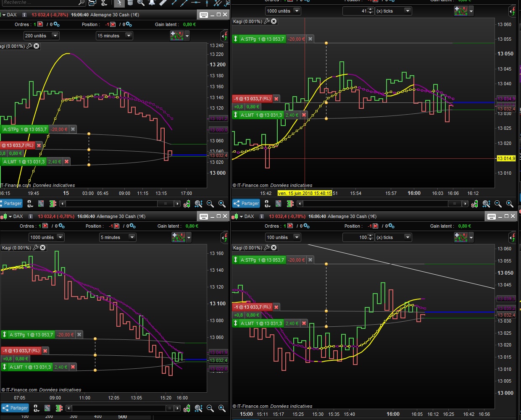
Task: Click candlestick style icon in 15 minutes chart toolbar
Action: (x=187, y=204)
